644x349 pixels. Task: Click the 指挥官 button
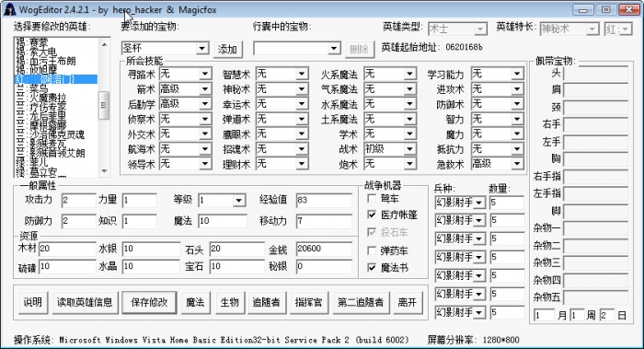point(309,303)
